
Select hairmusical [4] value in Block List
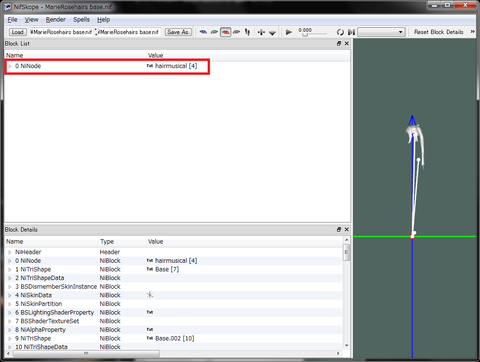(176, 66)
